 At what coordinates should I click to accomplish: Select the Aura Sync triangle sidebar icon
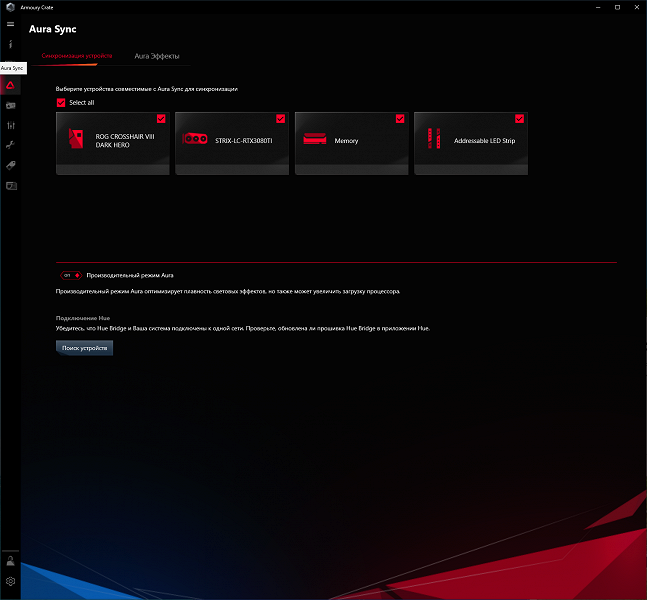10,85
